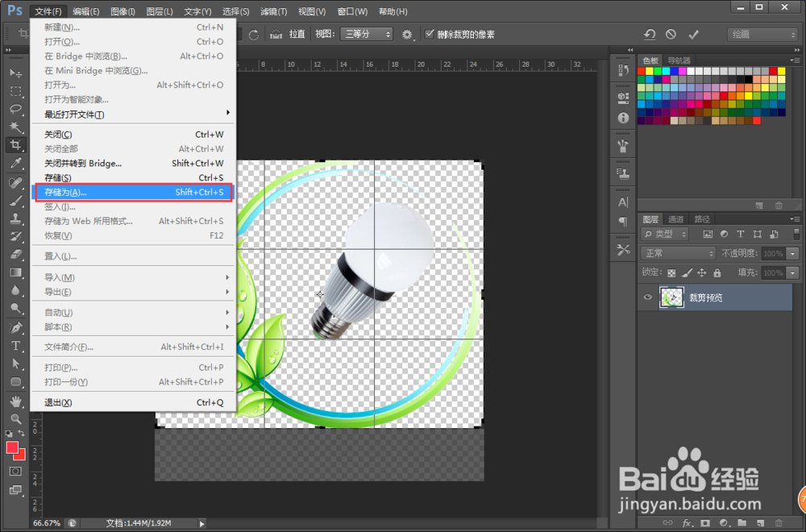806x532 pixels.
Task: Select the Healing Brush tool
Action: coord(15,182)
